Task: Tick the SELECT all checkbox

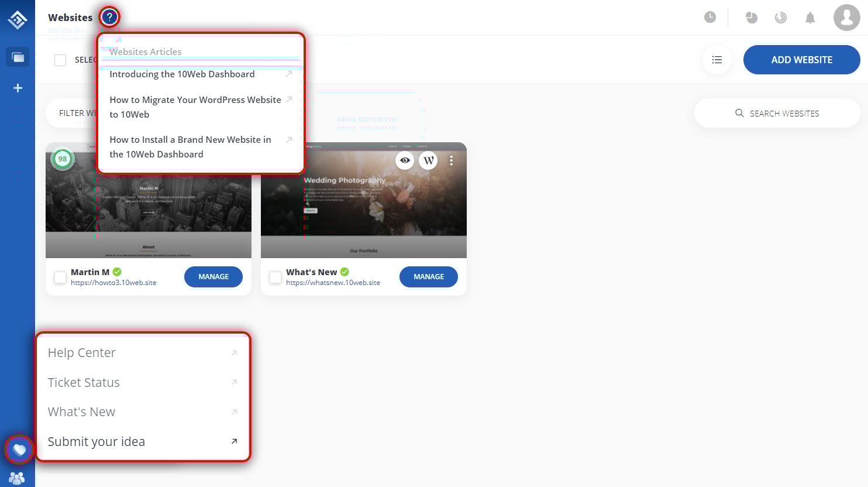Action: tap(60, 59)
